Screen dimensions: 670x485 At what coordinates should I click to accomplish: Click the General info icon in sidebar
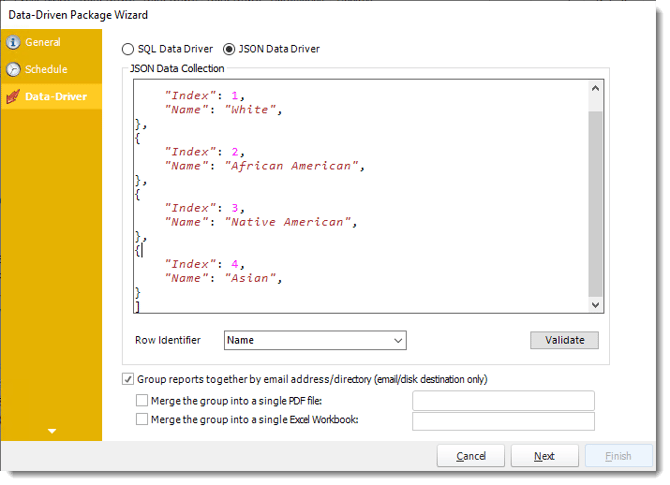point(13,42)
